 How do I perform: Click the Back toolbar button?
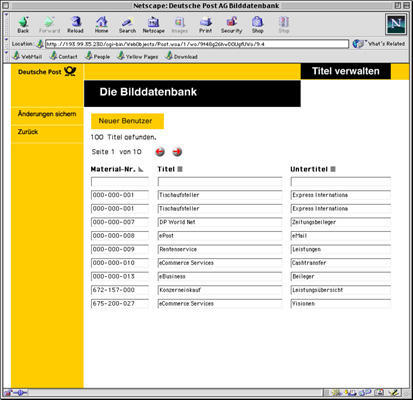click(23, 25)
